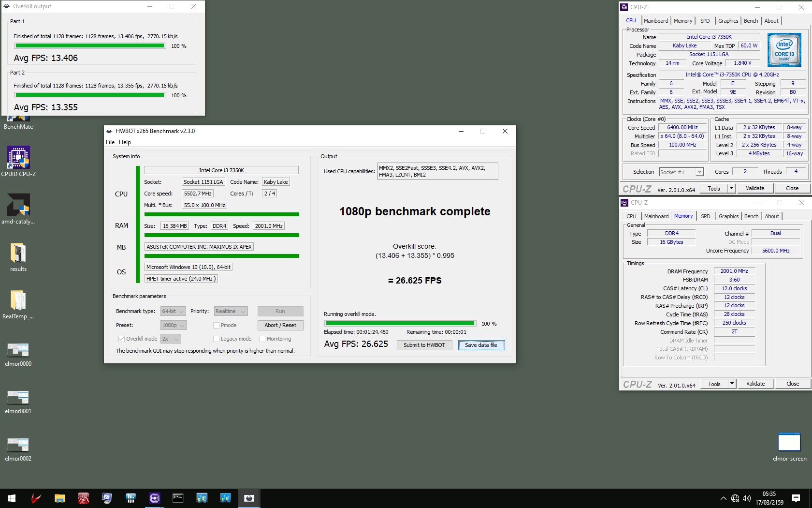Open the network status tray icon
Screen dimensions: 812x508
[x=735, y=498]
